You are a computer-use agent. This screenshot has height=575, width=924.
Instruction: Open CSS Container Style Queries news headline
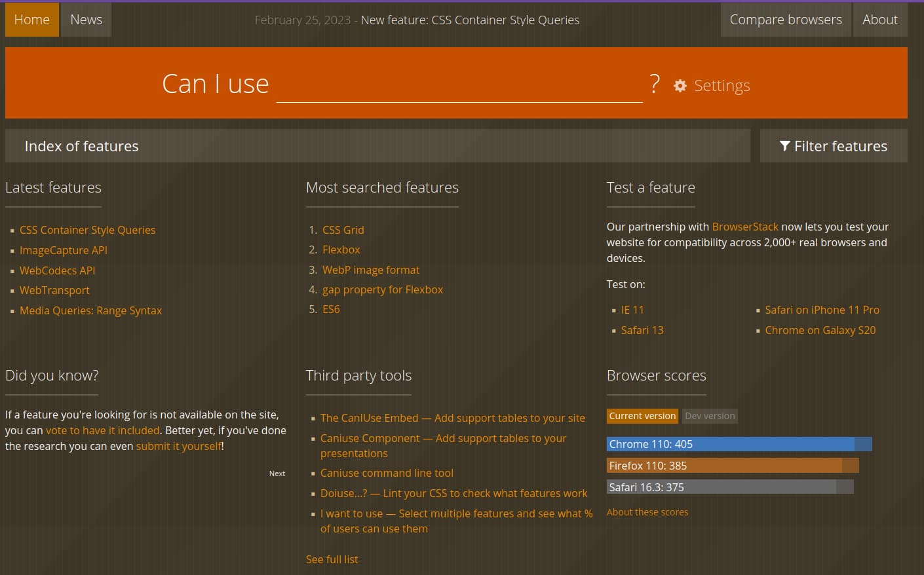(x=470, y=20)
